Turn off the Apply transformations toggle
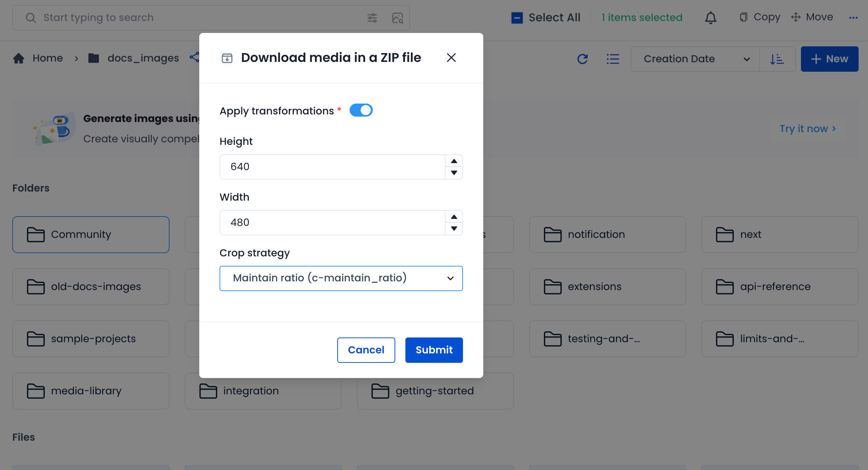 click(x=361, y=110)
